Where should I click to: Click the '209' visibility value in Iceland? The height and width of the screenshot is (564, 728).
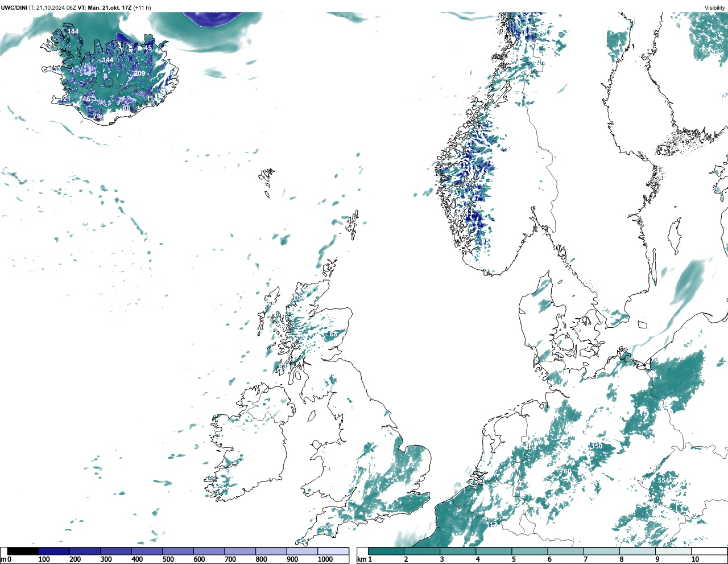[x=139, y=73]
